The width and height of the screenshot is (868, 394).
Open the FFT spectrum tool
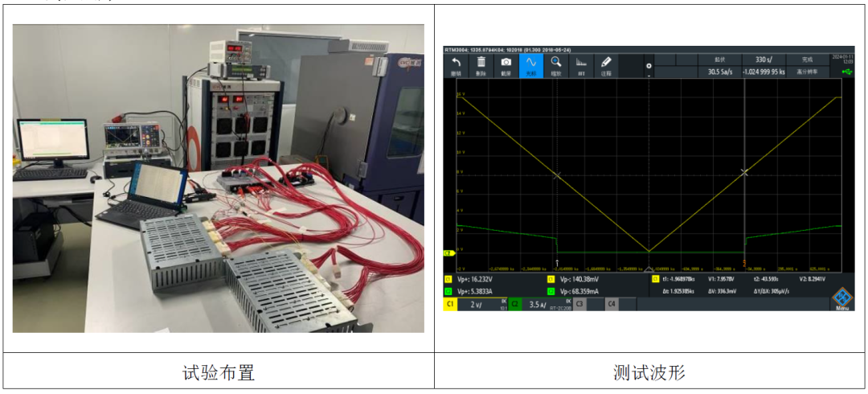click(581, 65)
